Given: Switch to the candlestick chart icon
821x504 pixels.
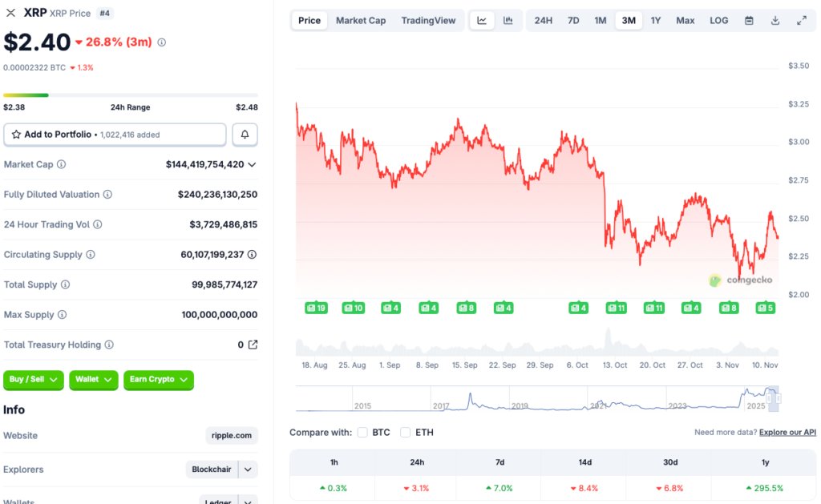Looking at the screenshot, I should pyautogui.click(x=508, y=20).
